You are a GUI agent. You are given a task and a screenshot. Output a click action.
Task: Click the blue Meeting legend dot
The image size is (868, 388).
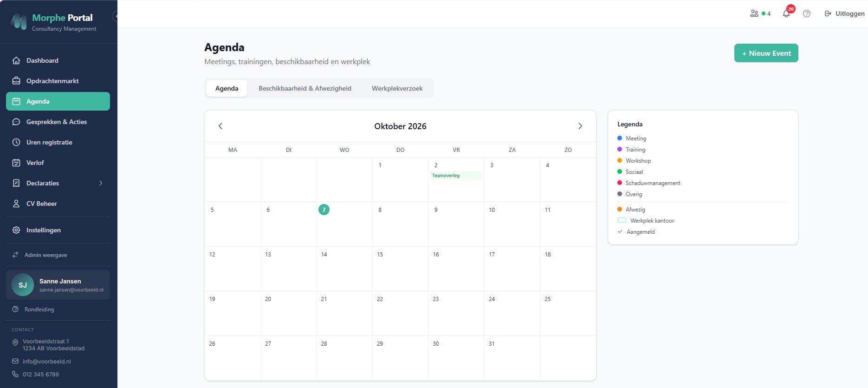click(x=620, y=138)
